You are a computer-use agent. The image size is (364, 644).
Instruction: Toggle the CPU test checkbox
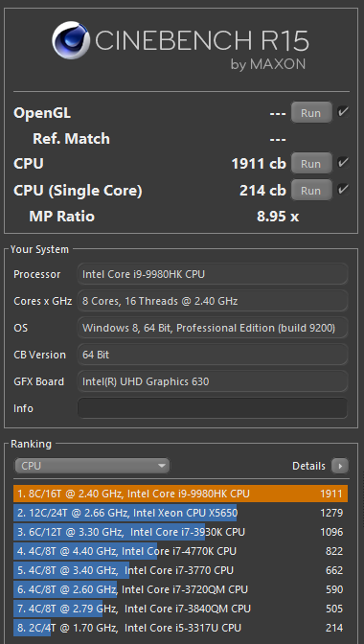pos(343,163)
